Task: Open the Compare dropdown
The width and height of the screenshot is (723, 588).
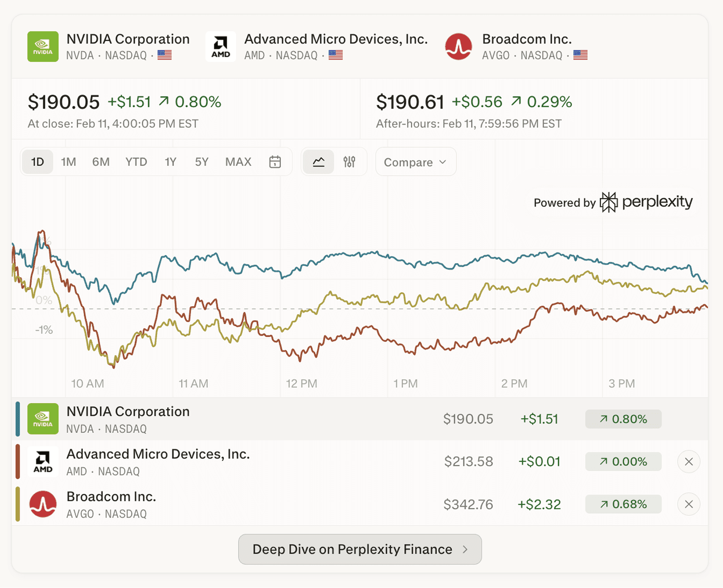Action: pos(416,162)
